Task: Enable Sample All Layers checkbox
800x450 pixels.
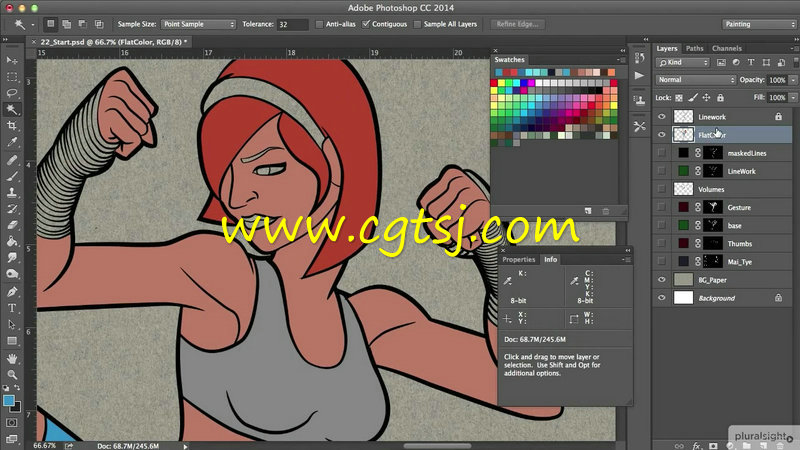Action: (417, 24)
